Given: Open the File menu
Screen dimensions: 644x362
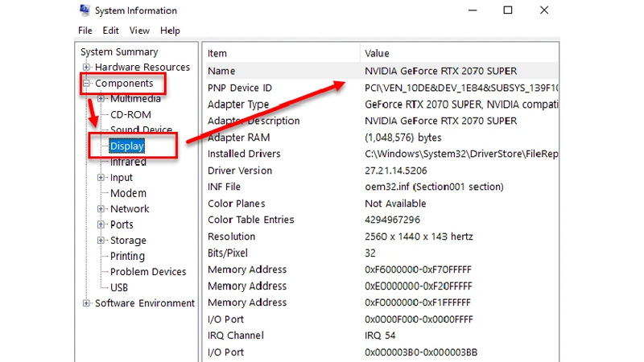Looking at the screenshot, I should coord(85,31).
